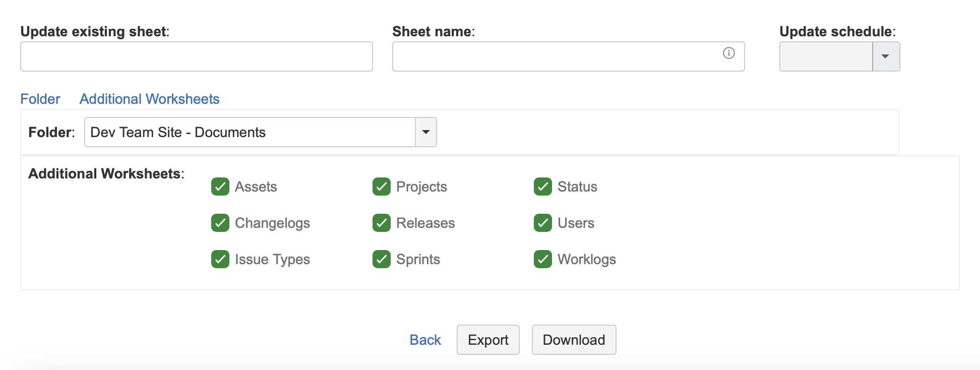The height and width of the screenshot is (370, 980).
Task: Disable the Worklogs worksheet checkbox
Action: pos(543,259)
